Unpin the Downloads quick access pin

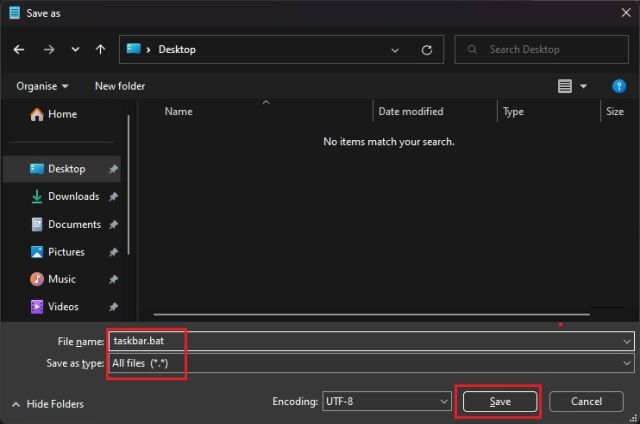(x=113, y=197)
